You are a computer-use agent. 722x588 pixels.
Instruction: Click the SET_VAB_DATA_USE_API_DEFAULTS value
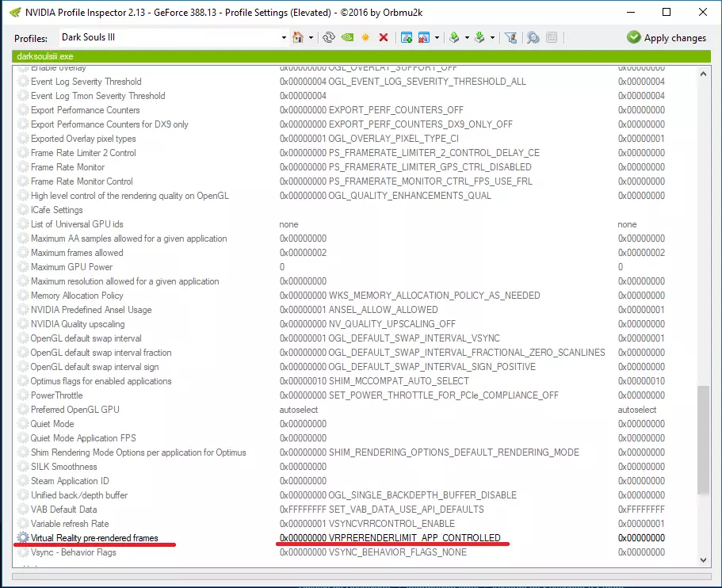382,510
